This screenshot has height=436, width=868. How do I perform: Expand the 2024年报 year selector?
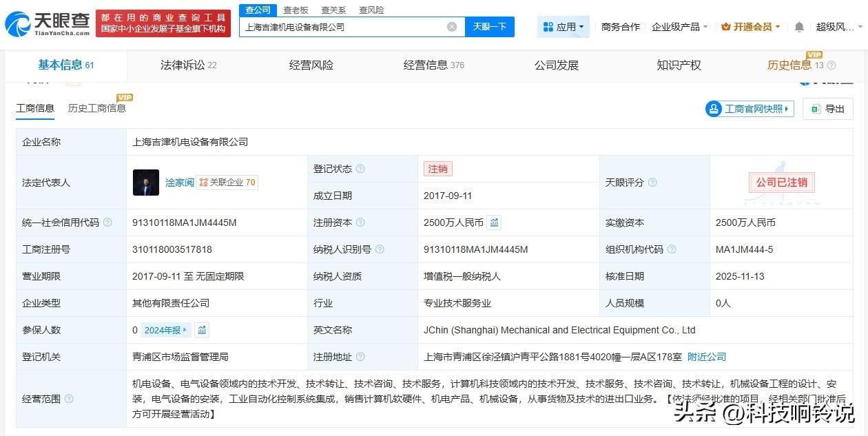[x=166, y=330]
